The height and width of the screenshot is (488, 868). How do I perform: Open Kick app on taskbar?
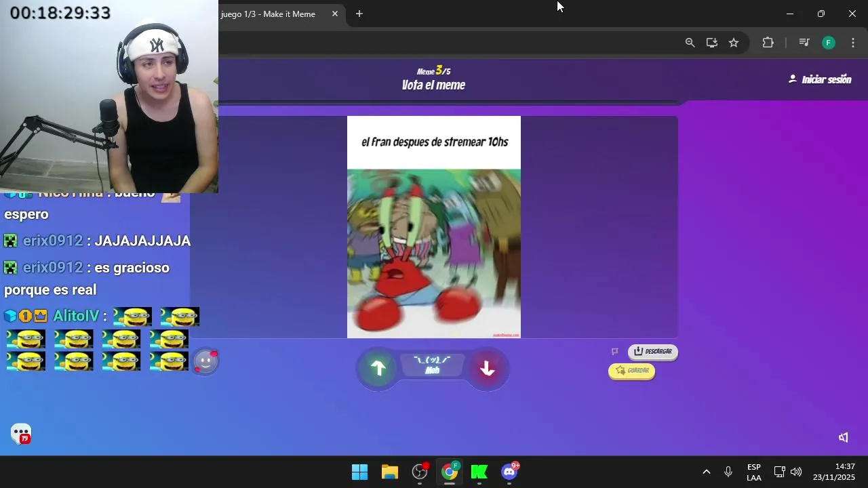click(x=479, y=472)
